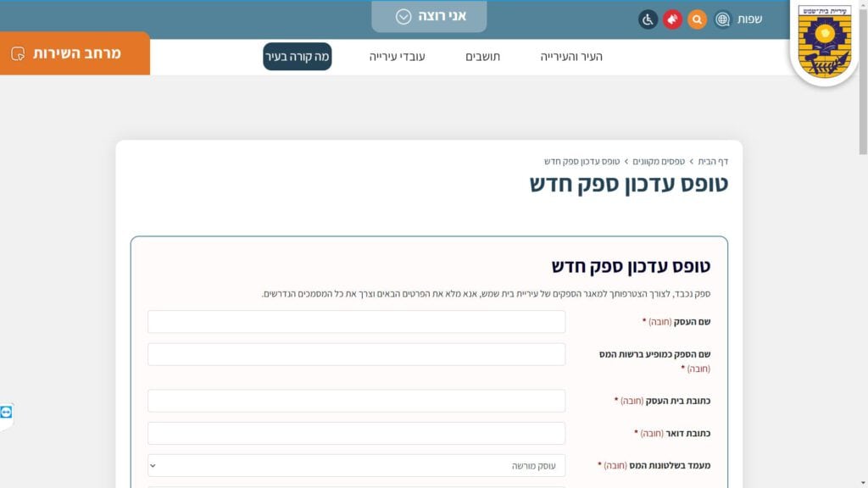The image size is (868, 488).
Task: Click the orange search magnifier icon
Action: point(697,19)
